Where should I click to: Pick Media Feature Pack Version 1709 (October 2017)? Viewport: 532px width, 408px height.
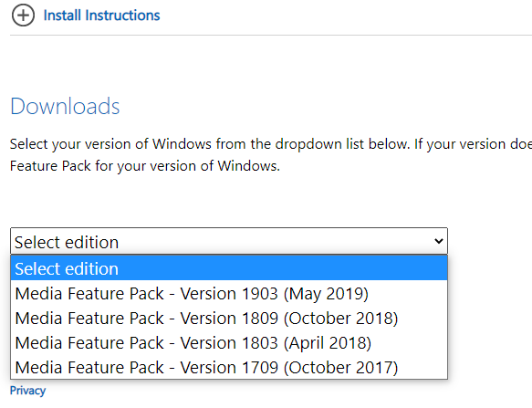tap(229, 368)
